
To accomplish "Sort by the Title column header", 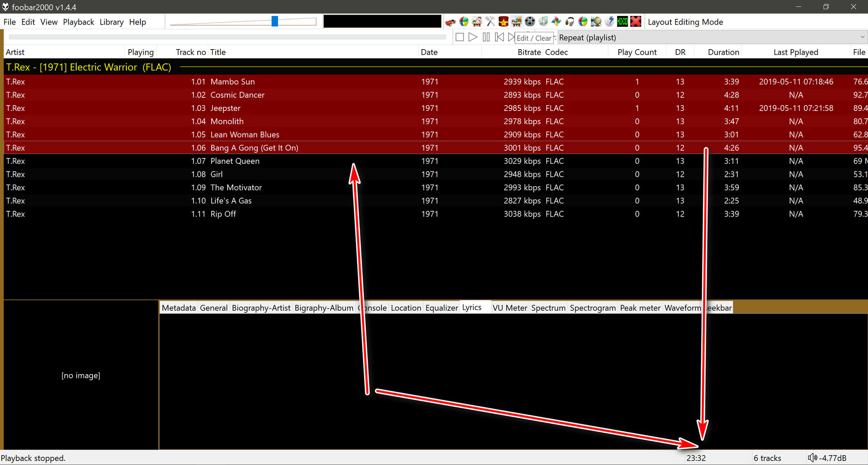I will click(313, 52).
